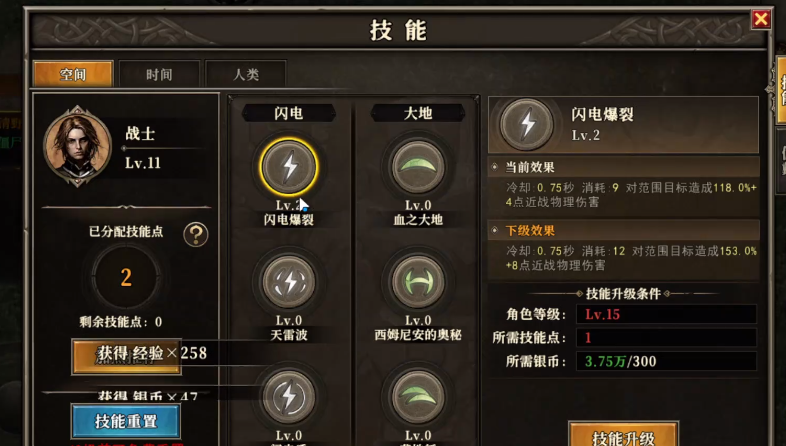Click the 技能重置 reset button
Screen dimensions: 786x446
pos(126,421)
